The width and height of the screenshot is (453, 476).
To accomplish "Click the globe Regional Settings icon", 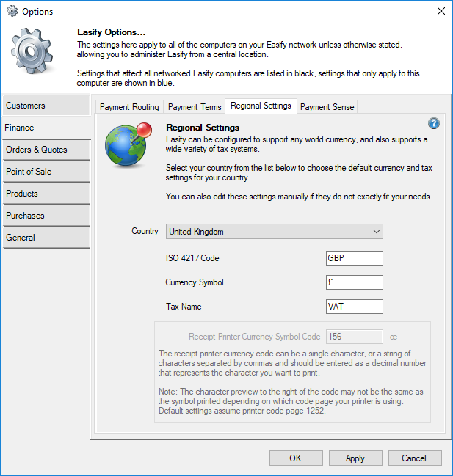I will coord(127,146).
